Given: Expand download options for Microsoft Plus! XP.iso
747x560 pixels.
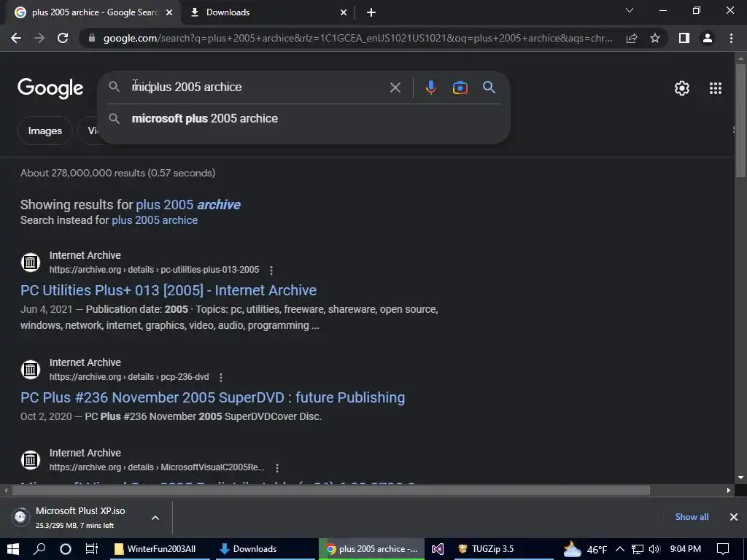Looking at the screenshot, I should [155, 518].
